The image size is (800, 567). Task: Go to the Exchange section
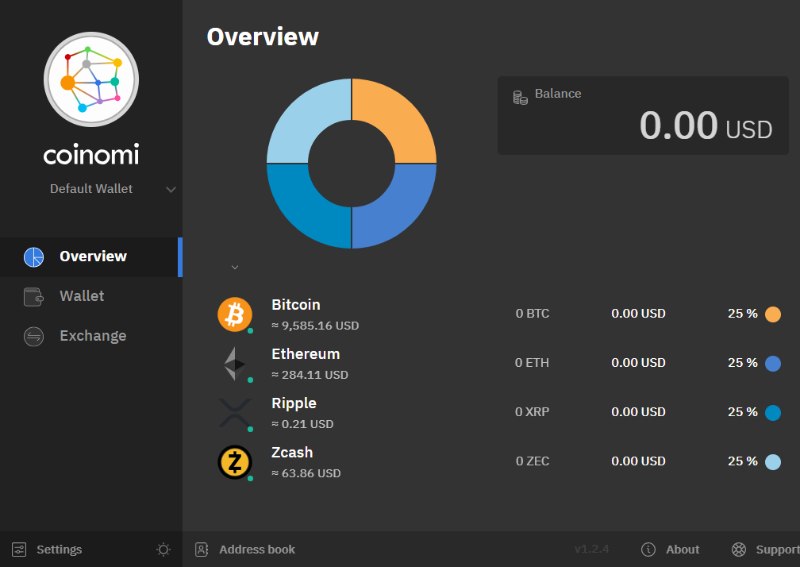93,336
